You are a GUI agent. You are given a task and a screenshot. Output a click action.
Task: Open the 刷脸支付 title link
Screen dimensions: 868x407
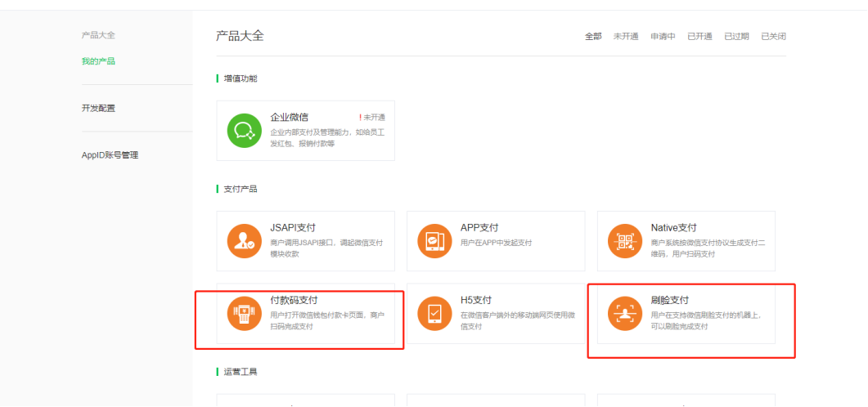pyautogui.click(x=670, y=301)
